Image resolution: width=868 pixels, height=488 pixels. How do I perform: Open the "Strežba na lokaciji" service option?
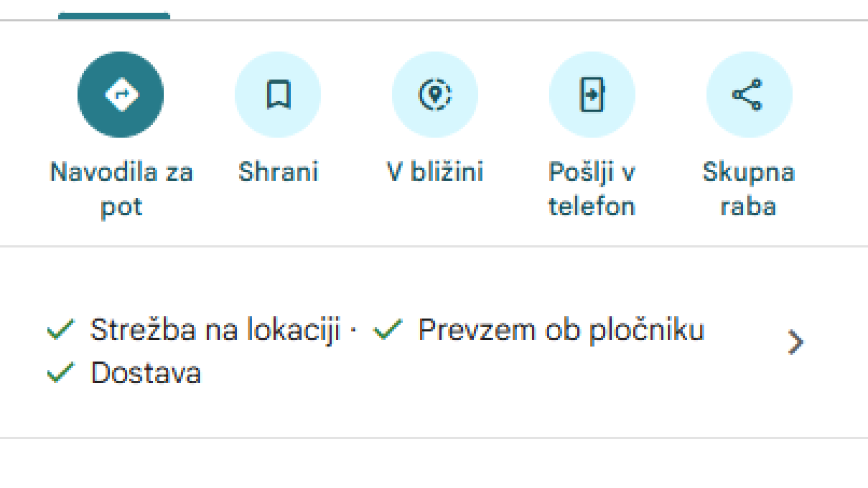tap(215, 329)
